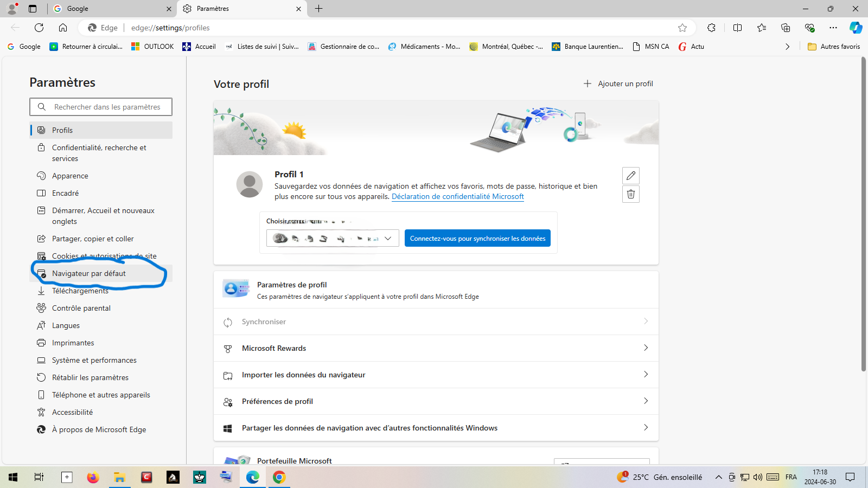
Task: Open Confidentialité, recherche et services
Action: (101, 153)
